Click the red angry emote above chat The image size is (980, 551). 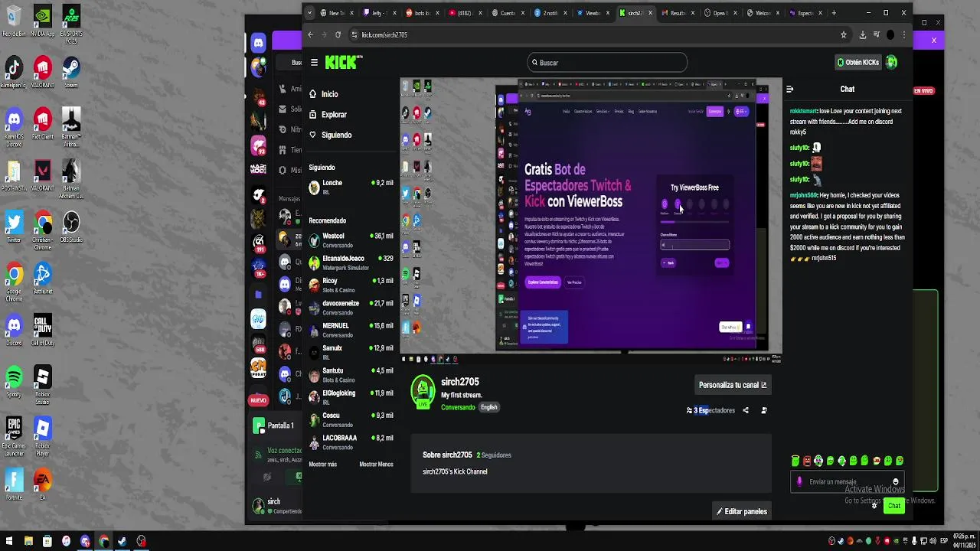point(807,461)
